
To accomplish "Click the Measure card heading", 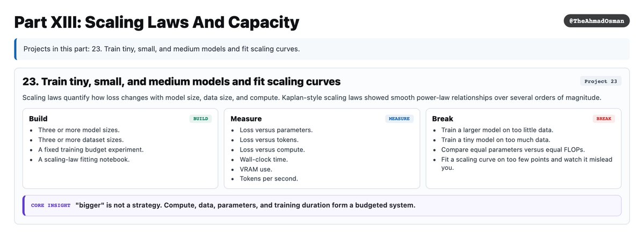I will point(246,119).
